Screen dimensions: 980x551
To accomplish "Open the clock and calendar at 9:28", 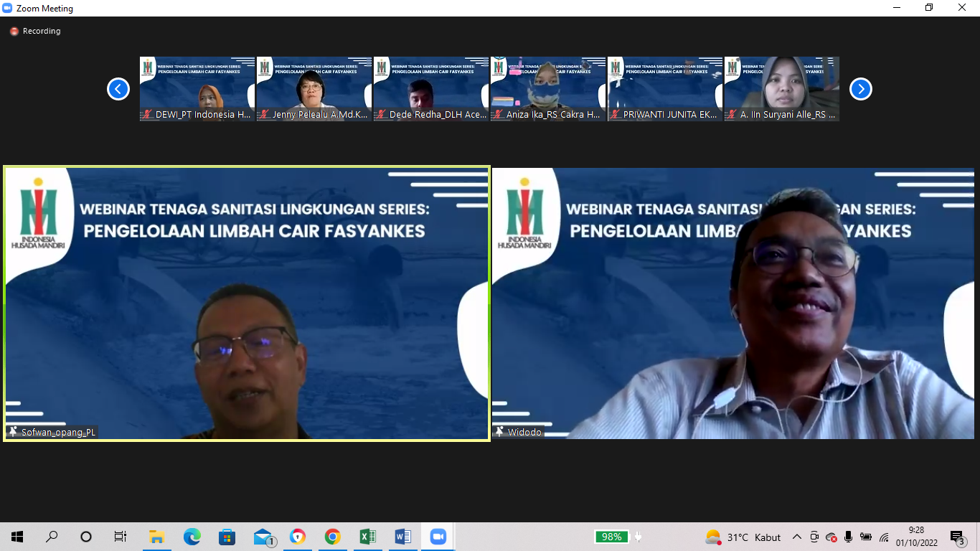I will point(916,537).
